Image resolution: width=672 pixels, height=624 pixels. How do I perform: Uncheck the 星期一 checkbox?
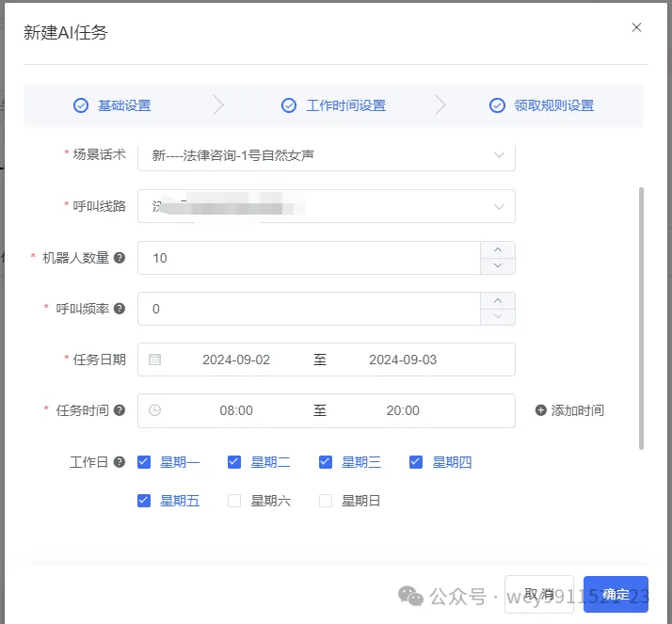[144, 462]
